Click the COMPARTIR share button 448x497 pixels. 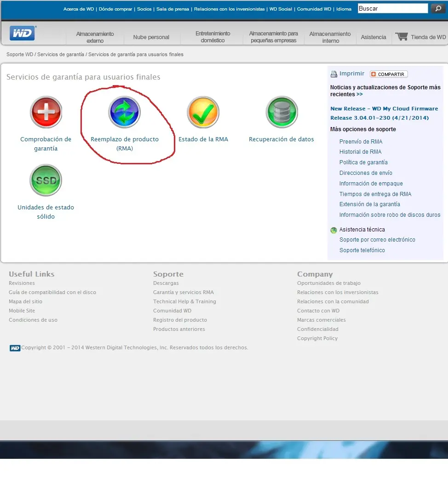point(389,74)
